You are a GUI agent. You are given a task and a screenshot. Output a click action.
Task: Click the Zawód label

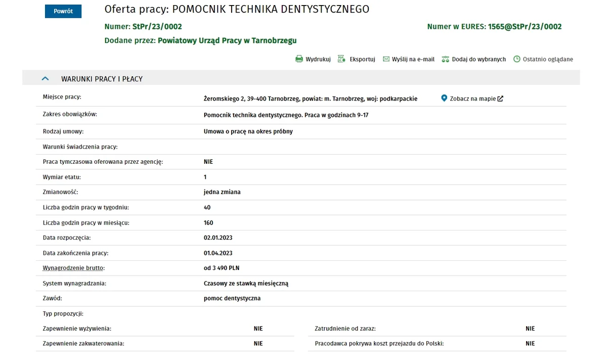[53, 298]
